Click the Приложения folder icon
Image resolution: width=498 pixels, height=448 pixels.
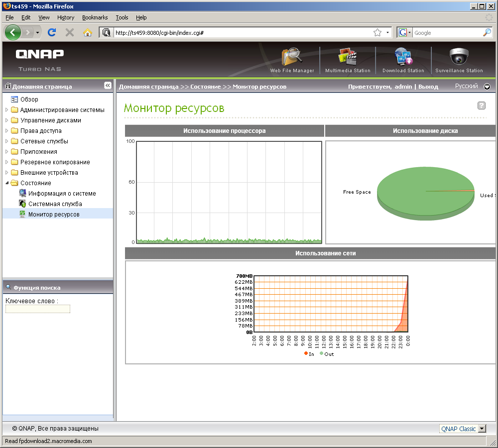(14, 151)
